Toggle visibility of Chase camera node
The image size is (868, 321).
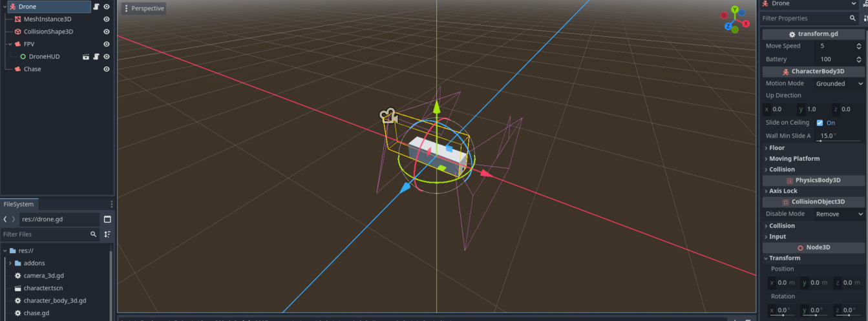[x=107, y=69]
